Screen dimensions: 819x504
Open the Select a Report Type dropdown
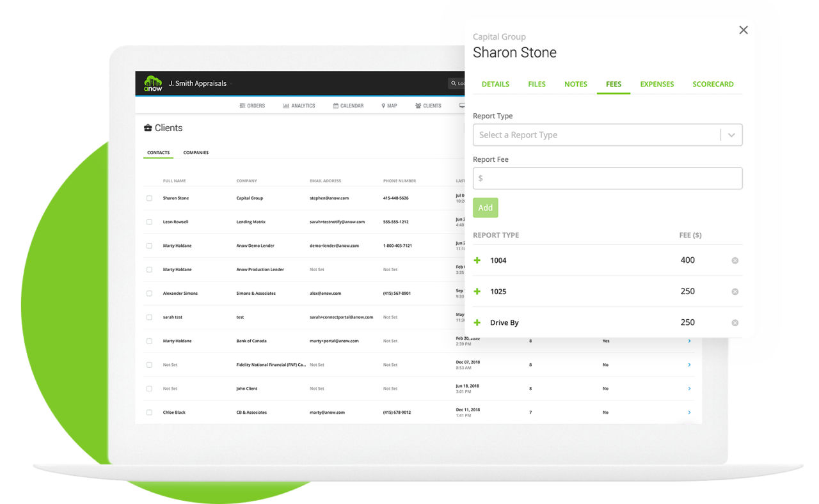[607, 135]
